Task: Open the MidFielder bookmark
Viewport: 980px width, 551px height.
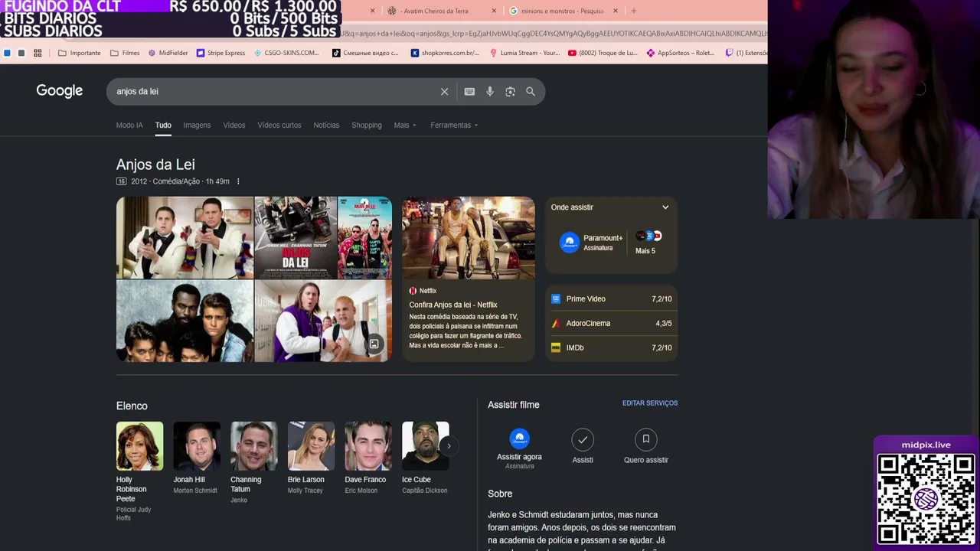Action: (168, 53)
